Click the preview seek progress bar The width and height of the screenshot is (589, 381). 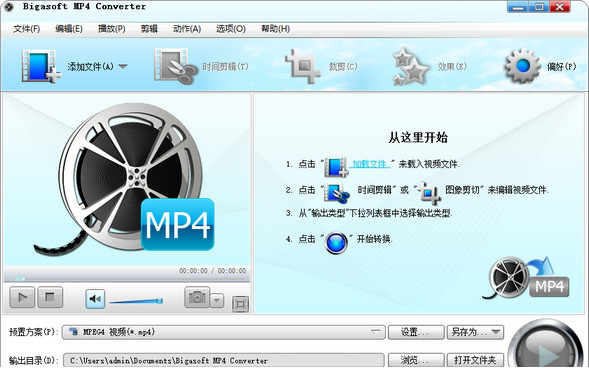[127, 279]
